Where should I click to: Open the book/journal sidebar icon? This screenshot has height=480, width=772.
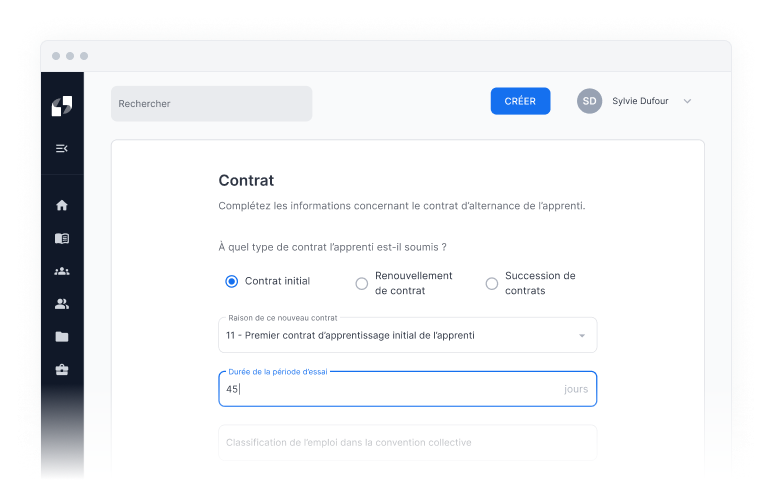(62, 238)
